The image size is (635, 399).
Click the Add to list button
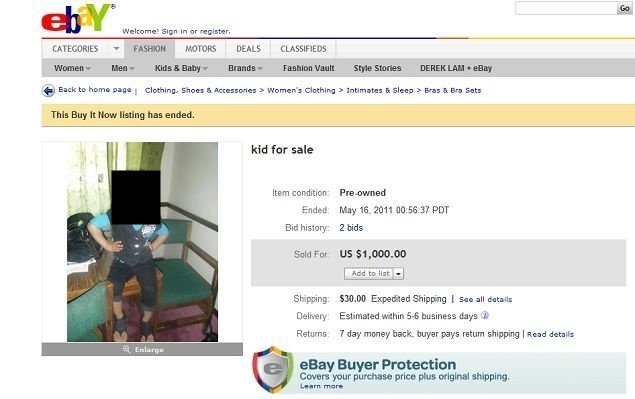(x=369, y=274)
